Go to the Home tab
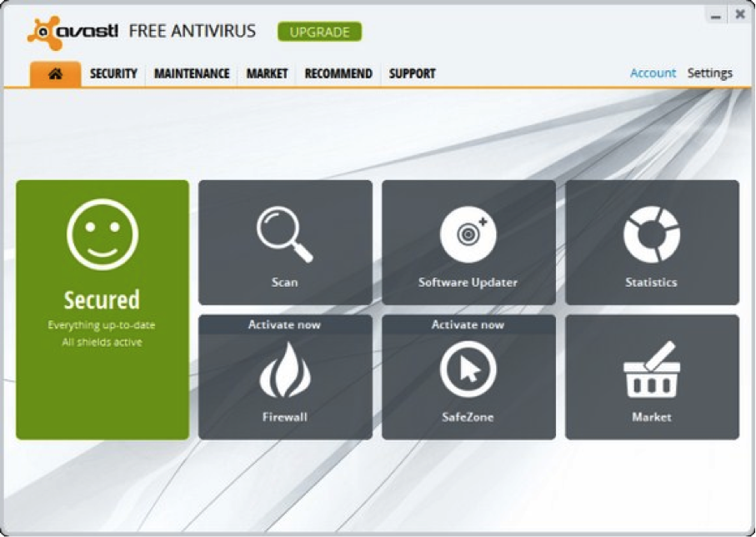 click(x=55, y=73)
